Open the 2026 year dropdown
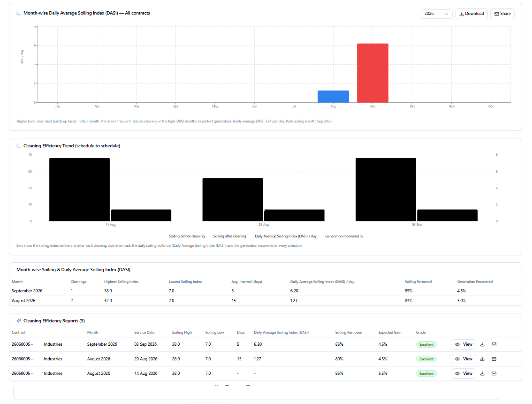Viewport: 532px width, 404px height. (x=436, y=14)
